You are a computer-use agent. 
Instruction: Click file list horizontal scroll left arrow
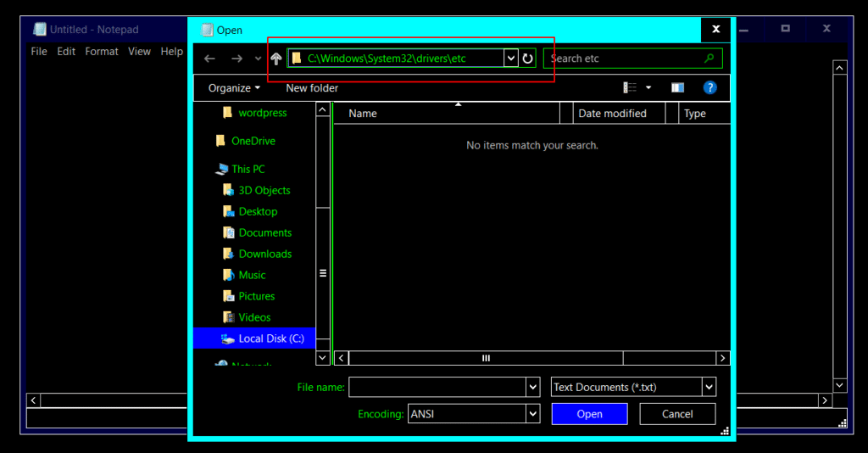pyautogui.click(x=341, y=358)
